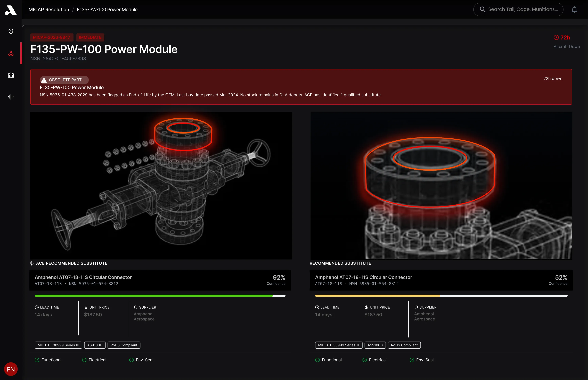
Task: Open the FN user avatar
Action: (x=11, y=369)
